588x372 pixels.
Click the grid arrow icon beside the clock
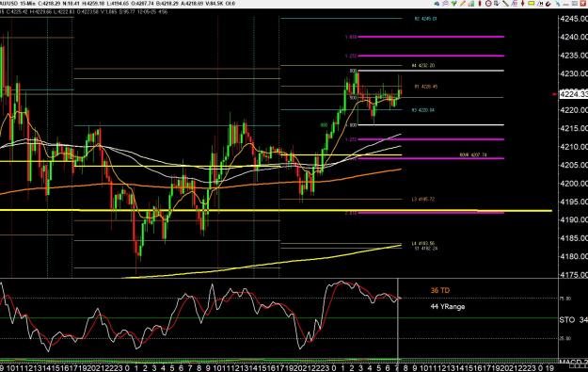[x=496, y=4]
